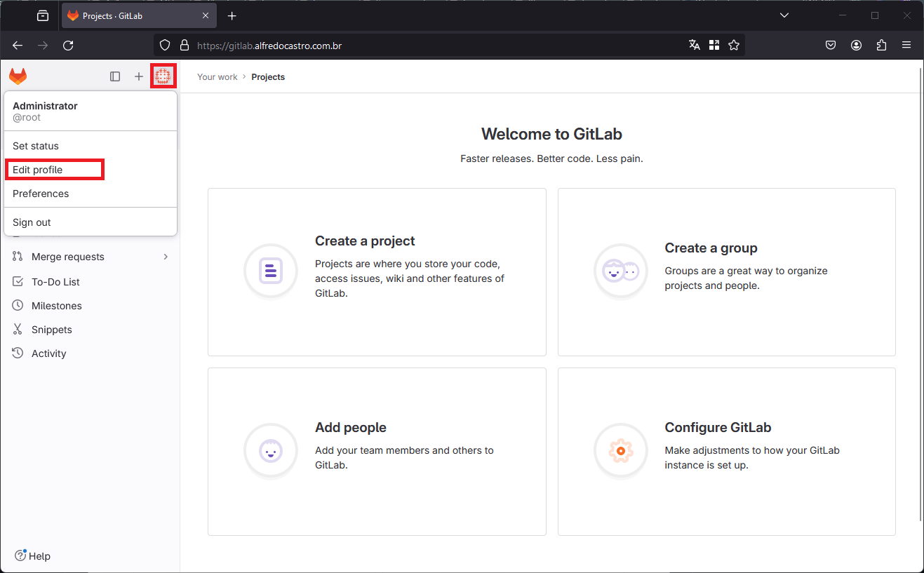Click the Create a project heading

tap(365, 241)
